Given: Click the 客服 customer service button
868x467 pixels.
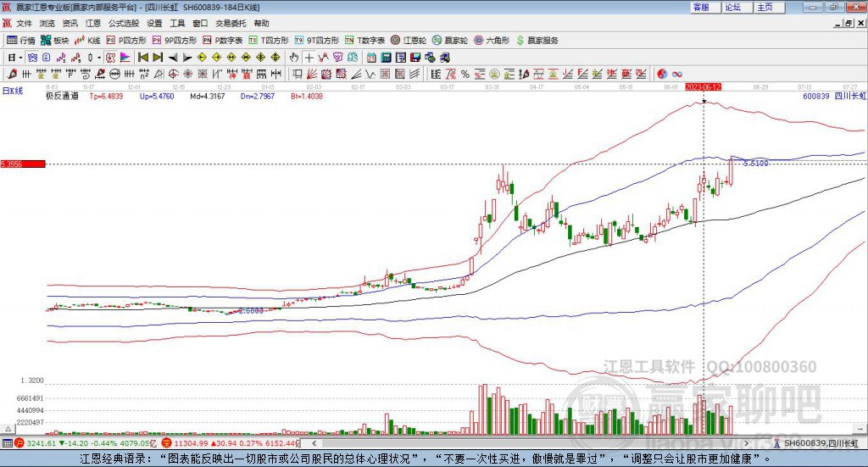Looking at the screenshot, I should pyautogui.click(x=700, y=7).
